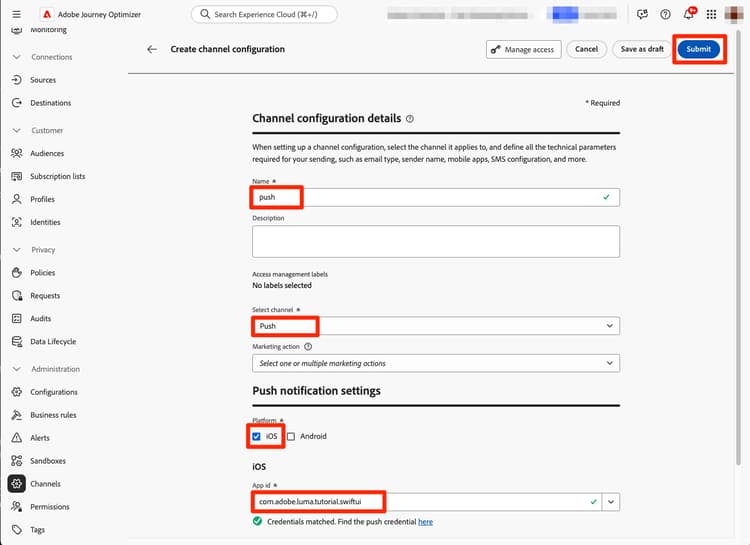Screen dimensions: 750x545
Task: Click the Channel configuration details info icon
Action: pos(410,119)
